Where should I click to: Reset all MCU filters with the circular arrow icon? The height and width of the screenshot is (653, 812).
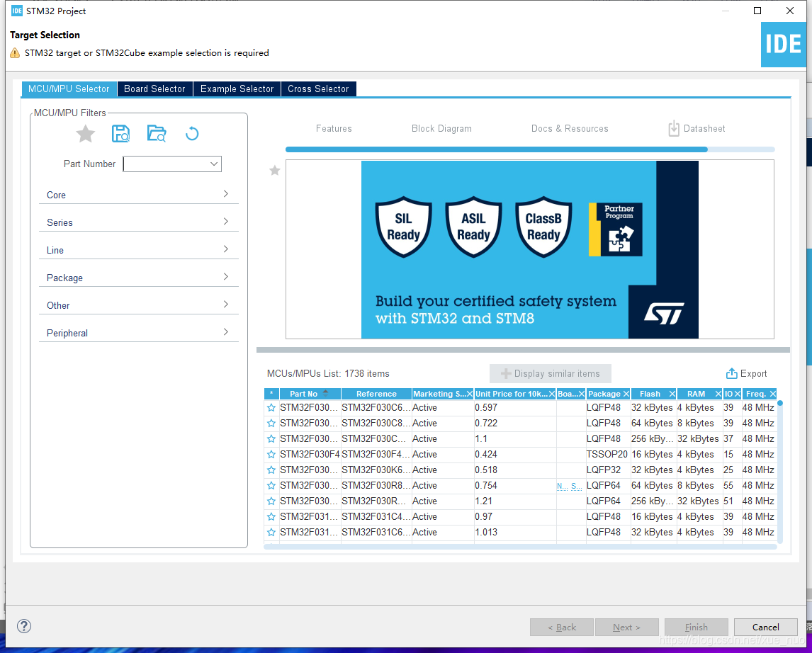(x=192, y=134)
